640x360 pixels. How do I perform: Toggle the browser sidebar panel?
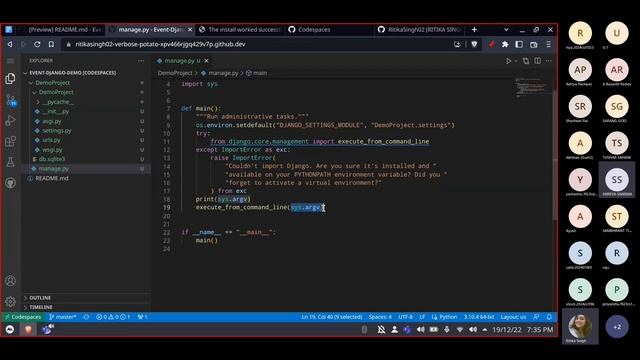click(519, 44)
